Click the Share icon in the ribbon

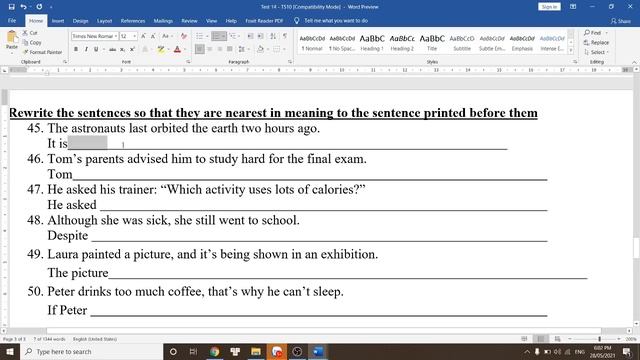pos(620,21)
